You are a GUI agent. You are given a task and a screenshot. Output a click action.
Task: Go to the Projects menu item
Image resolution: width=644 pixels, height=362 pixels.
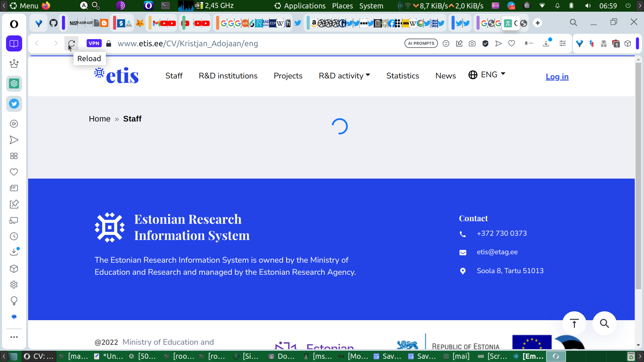tap(288, 76)
